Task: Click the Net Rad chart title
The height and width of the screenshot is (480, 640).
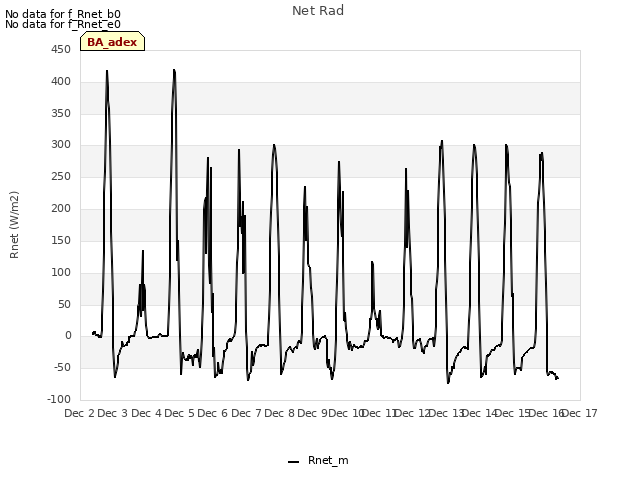Action: [x=318, y=11]
